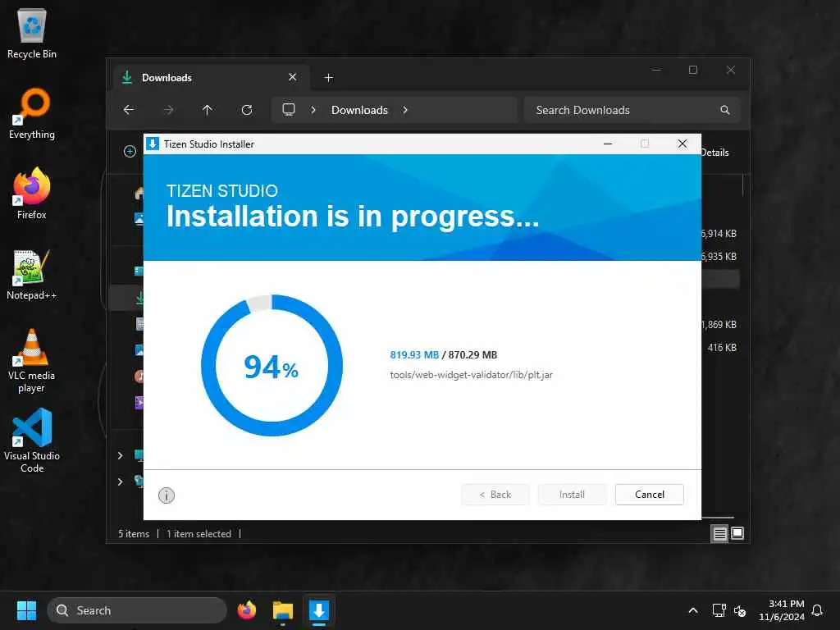
Task: Refresh the Downloads folder
Action: tap(246, 110)
